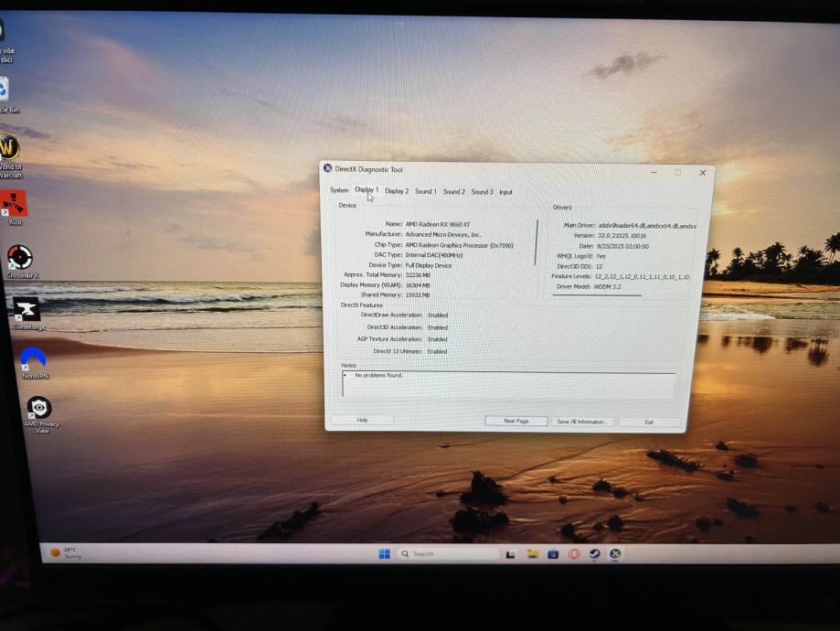Click driver Version value 32.0.21025.10016
This screenshot has width=840, height=631.
click(x=622, y=235)
